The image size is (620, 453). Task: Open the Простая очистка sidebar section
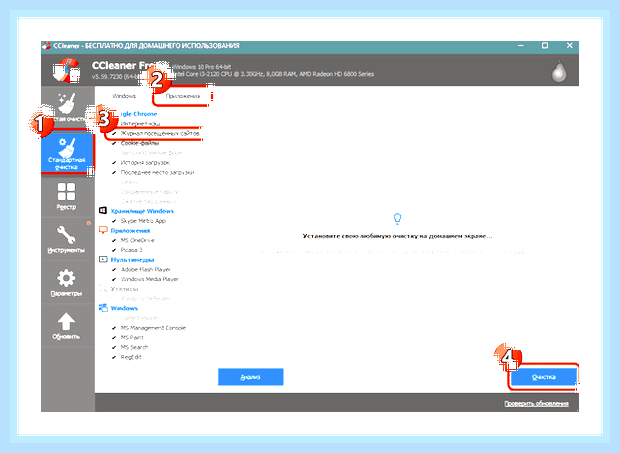point(68,108)
